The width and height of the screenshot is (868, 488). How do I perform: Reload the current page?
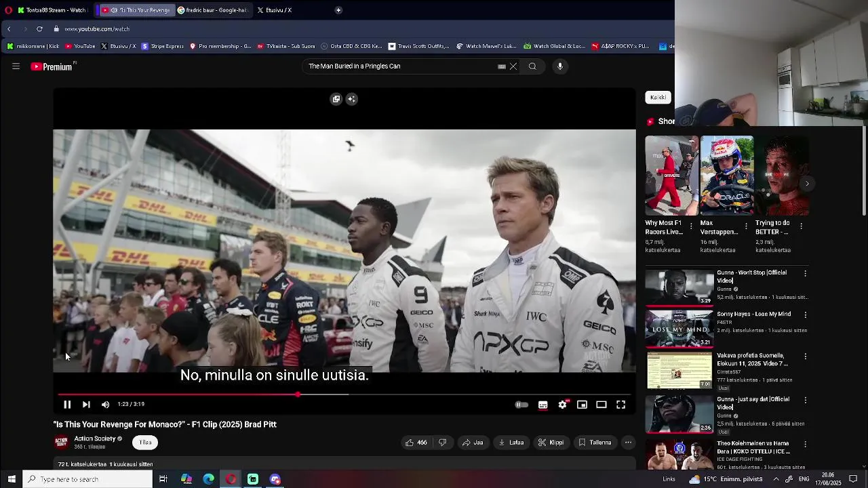click(x=39, y=29)
